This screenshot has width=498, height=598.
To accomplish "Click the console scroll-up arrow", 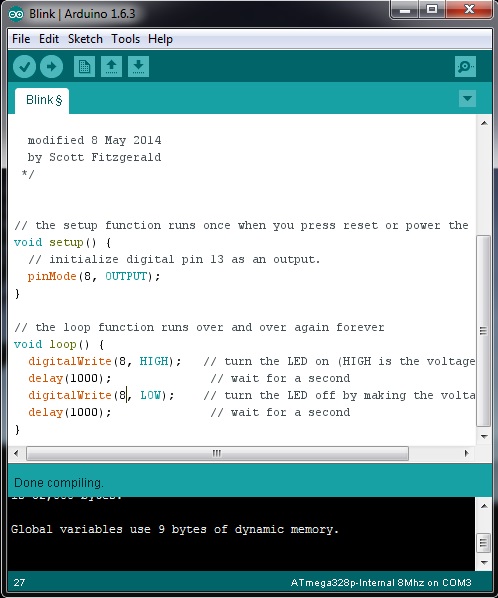I will coord(484,506).
